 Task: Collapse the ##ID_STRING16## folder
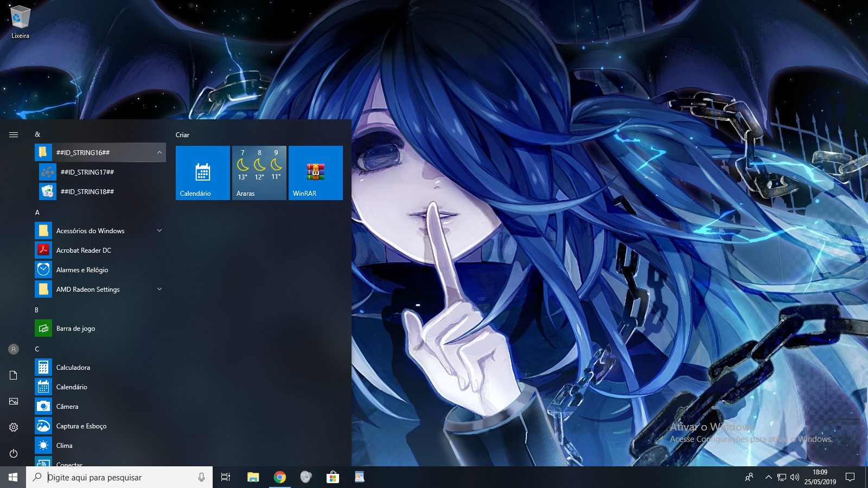tap(100, 152)
